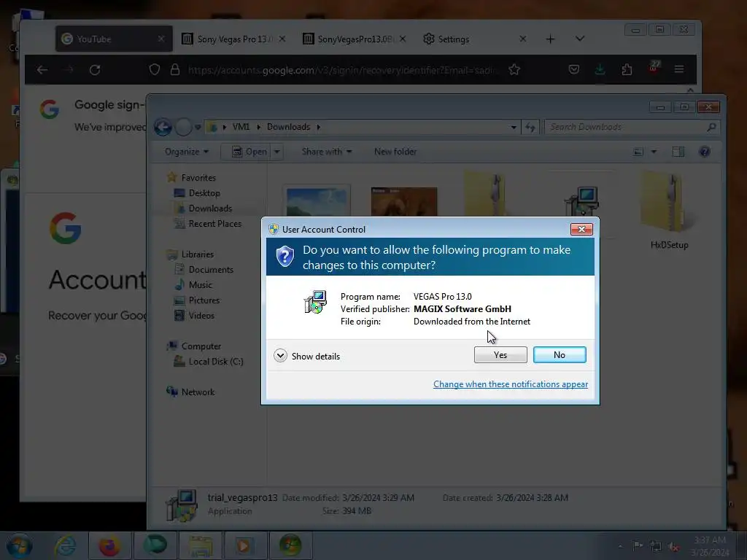Click the VEGAS Pro installer icon in UAC dialog
Screen dimensions: 747x560
(x=315, y=302)
